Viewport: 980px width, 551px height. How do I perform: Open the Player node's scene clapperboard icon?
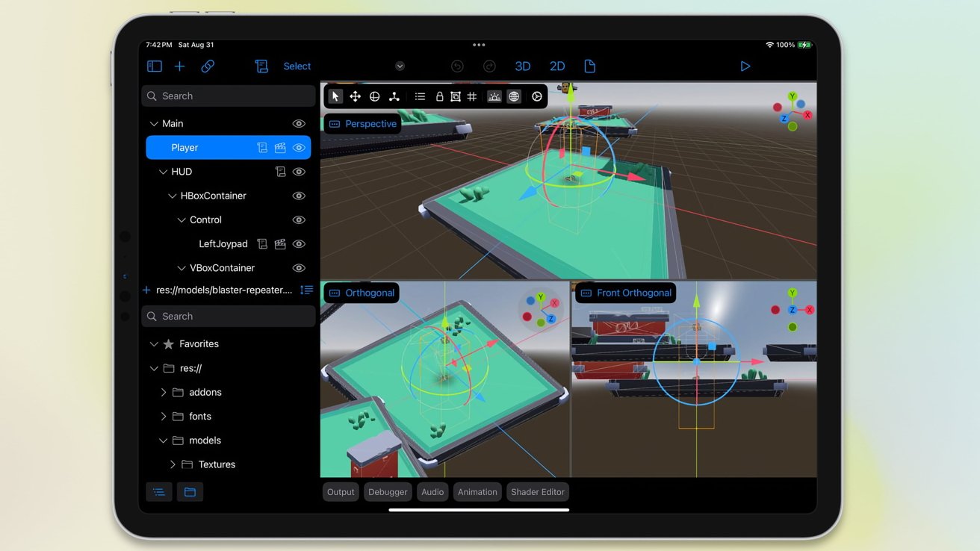pos(280,148)
